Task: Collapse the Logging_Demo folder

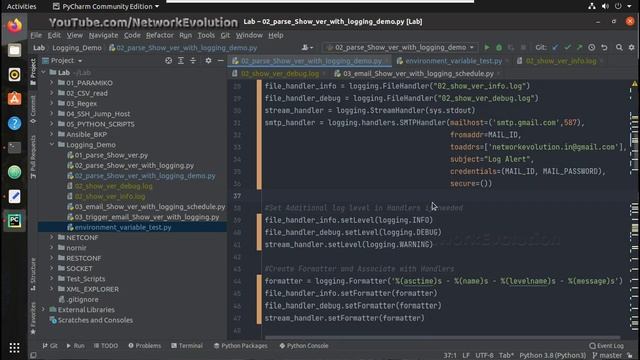Action: (x=52, y=144)
